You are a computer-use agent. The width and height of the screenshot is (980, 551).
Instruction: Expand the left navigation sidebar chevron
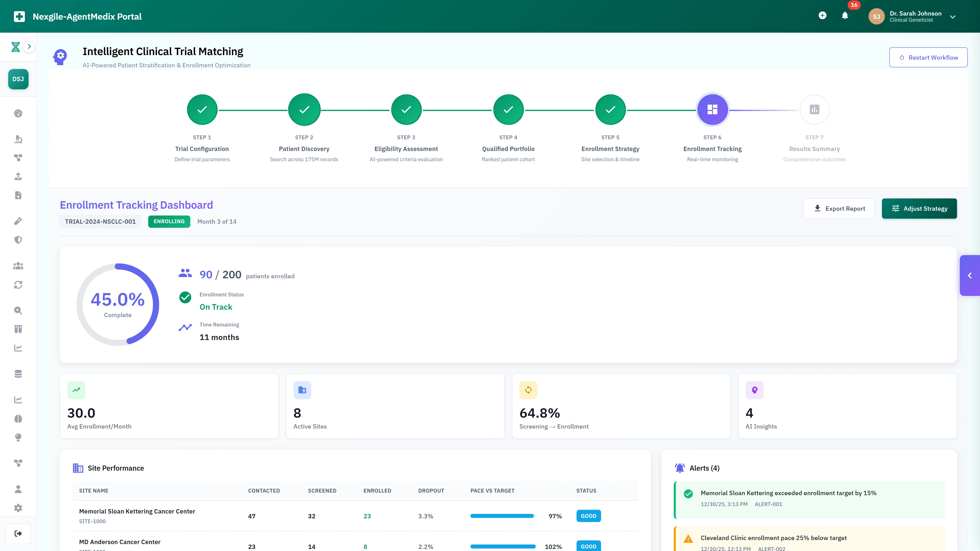(29, 46)
